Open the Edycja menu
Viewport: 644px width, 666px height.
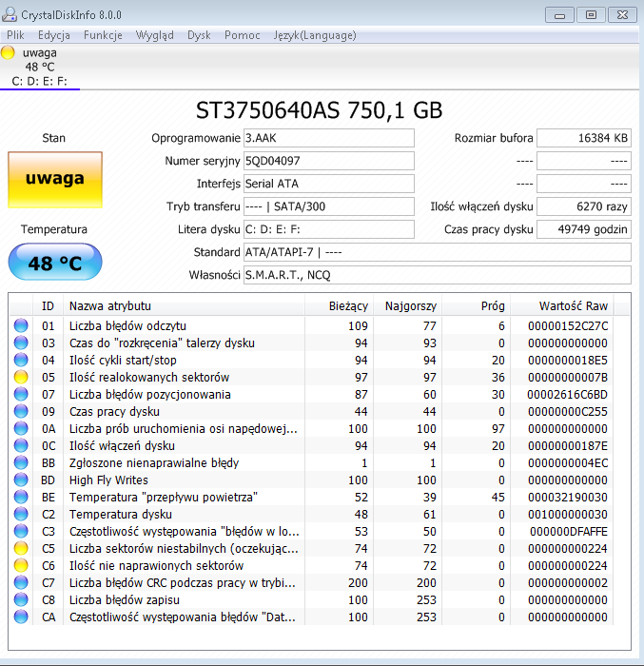pyautogui.click(x=54, y=35)
